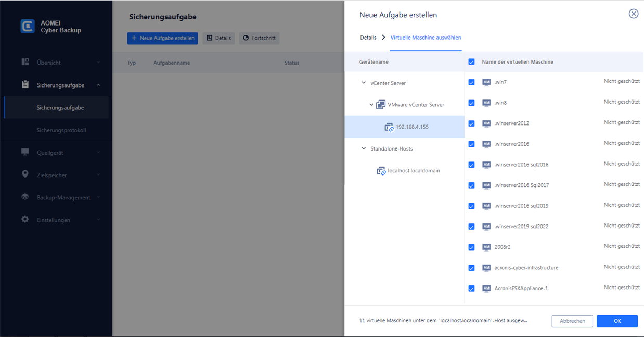Toggle the select-all virtual machines checkbox

[x=471, y=61]
